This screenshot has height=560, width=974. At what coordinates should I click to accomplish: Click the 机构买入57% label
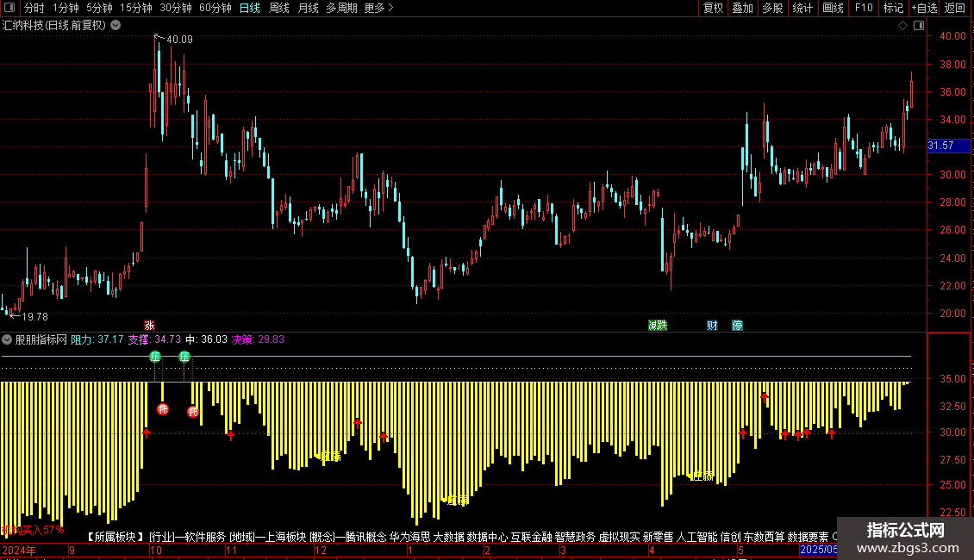coord(32,530)
